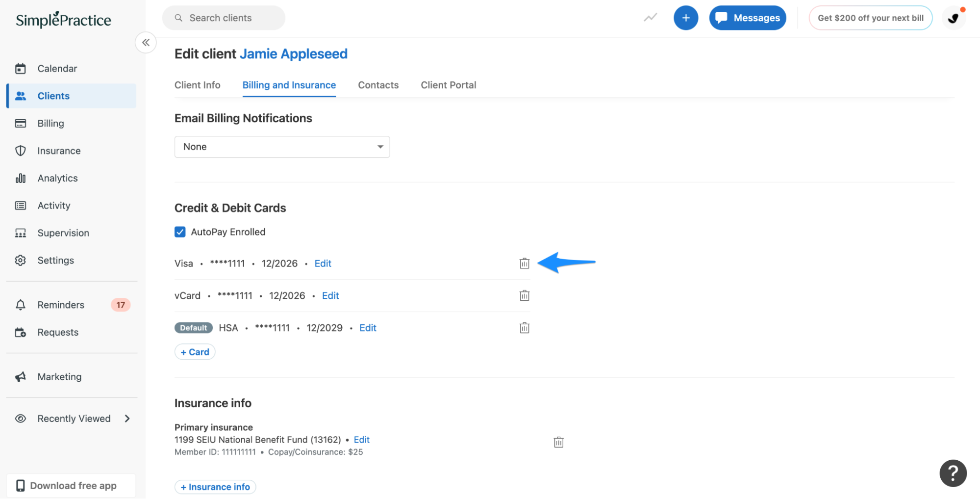980x499 pixels.
Task: Delete the HSA card with trash icon
Action: (524, 328)
